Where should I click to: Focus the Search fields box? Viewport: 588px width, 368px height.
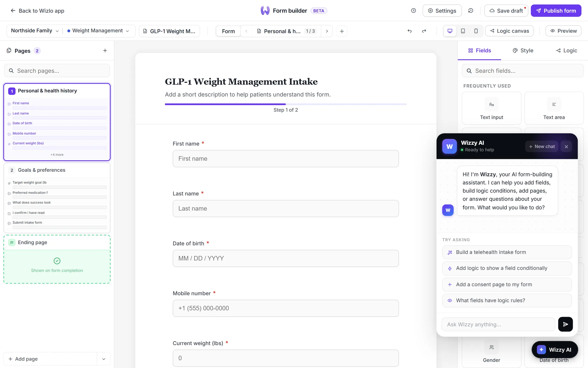pos(523,71)
